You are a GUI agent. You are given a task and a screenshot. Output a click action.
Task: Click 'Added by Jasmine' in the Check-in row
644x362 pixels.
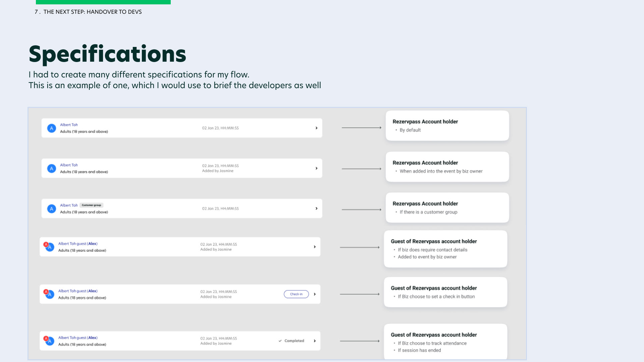[x=216, y=297]
